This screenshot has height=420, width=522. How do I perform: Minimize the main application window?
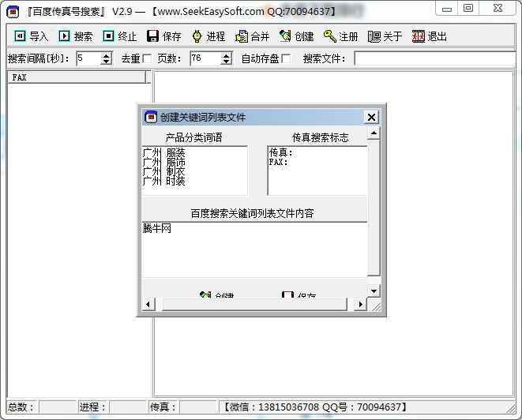pyautogui.click(x=447, y=9)
